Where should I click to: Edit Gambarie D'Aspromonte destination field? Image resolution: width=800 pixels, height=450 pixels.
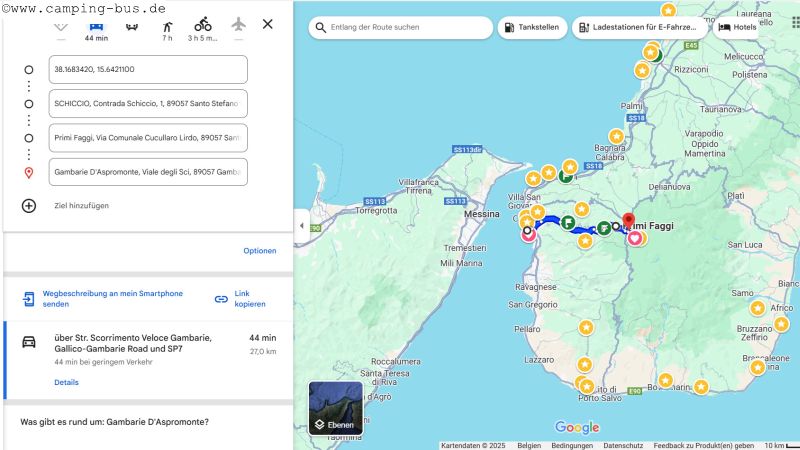tap(148, 172)
